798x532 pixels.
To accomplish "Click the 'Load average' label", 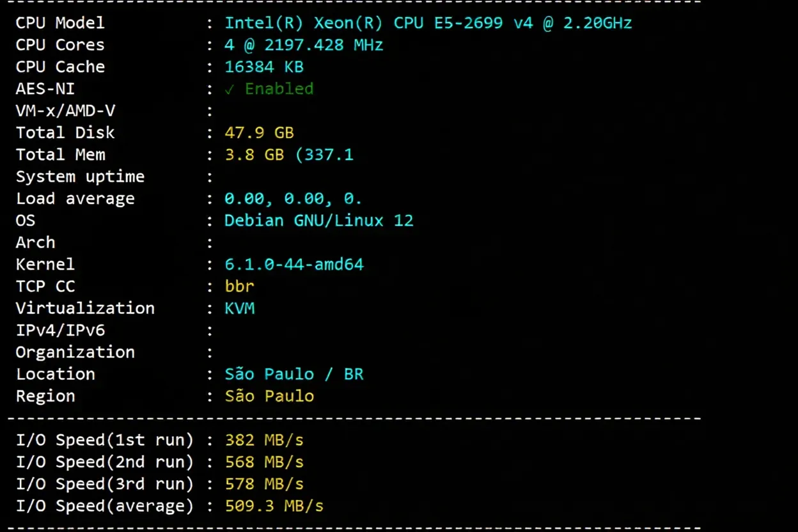I will point(75,198).
